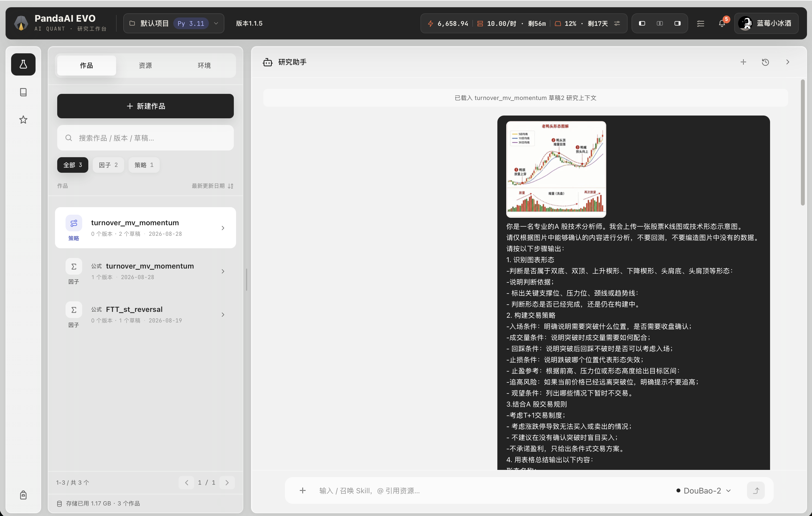Image resolution: width=812 pixels, height=516 pixels.
Task: Click the 策略 icon of turnover_mv_momentum
Action: click(74, 223)
